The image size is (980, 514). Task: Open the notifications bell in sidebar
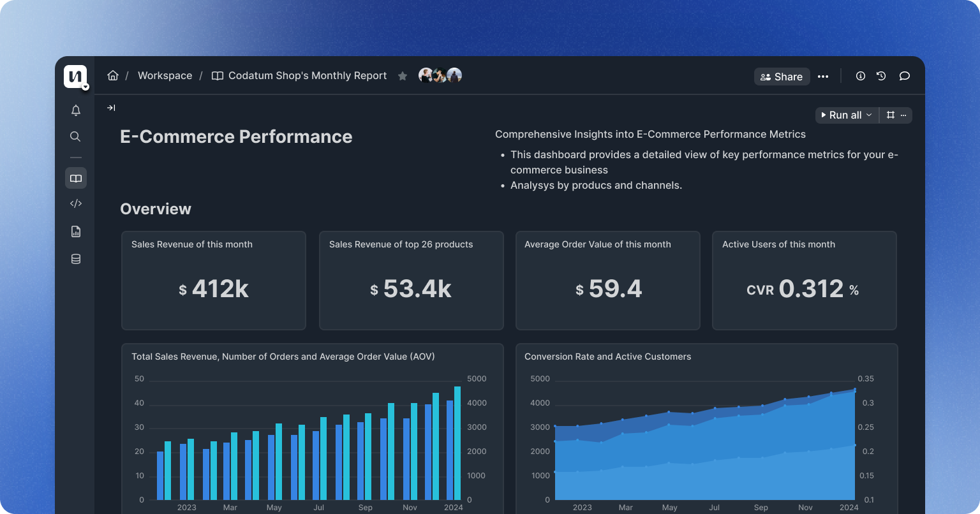(x=75, y=110)
